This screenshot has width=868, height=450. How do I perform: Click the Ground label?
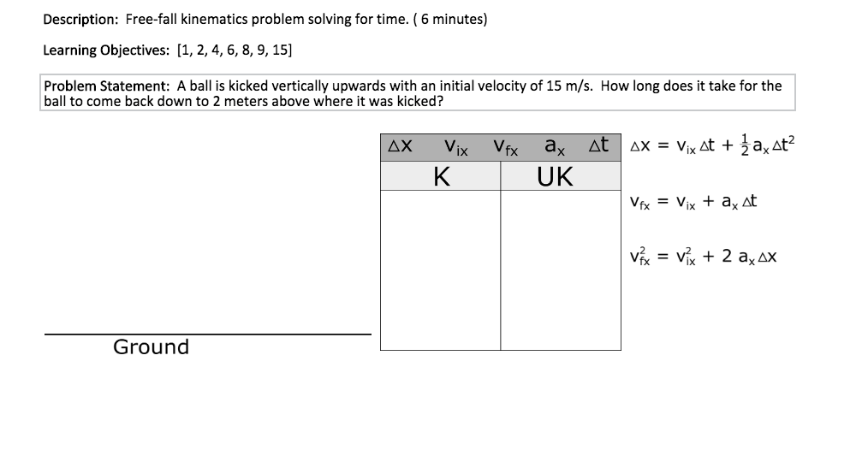pyautogui.click(x=152, y=346)
